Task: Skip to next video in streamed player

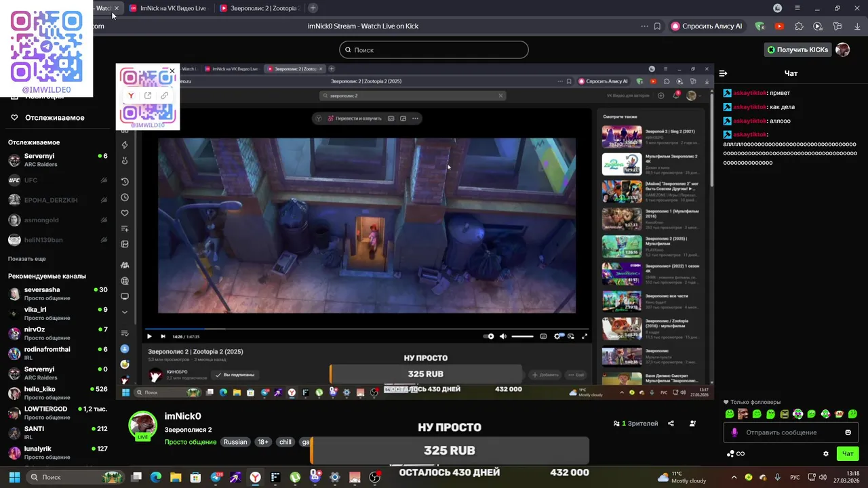Action: tap(163, 336)
